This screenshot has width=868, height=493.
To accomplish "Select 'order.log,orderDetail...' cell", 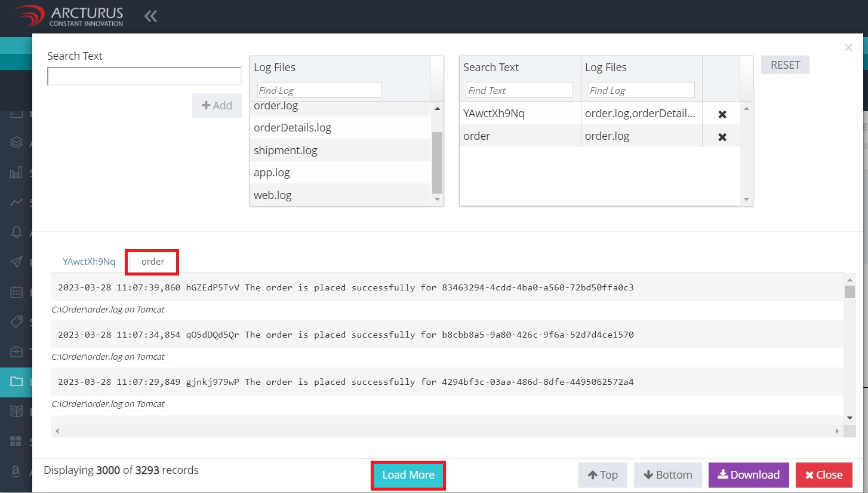I will (642, 114).
